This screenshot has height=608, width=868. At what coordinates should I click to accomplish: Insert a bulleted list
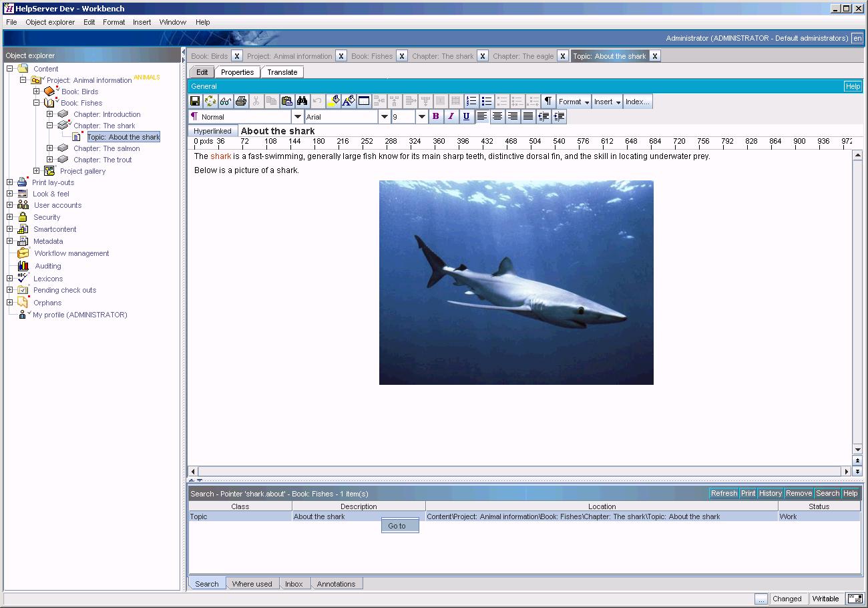[x=487, y=102]
